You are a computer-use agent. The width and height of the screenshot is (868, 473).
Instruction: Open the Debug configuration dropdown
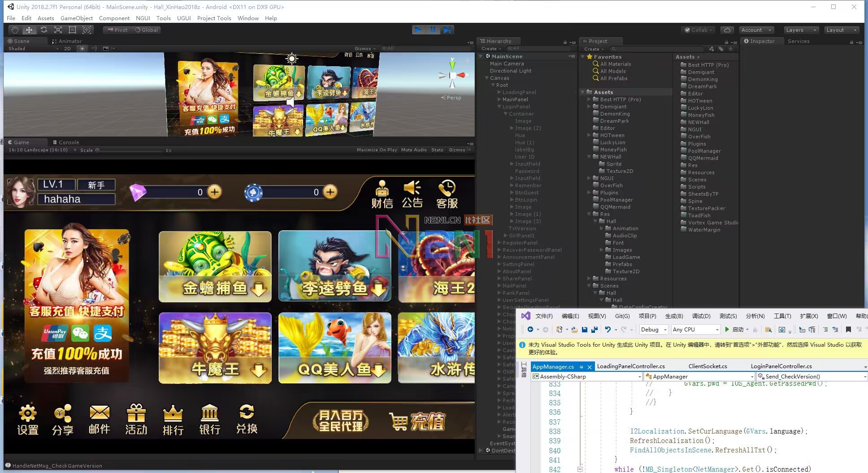click(654, 330)
